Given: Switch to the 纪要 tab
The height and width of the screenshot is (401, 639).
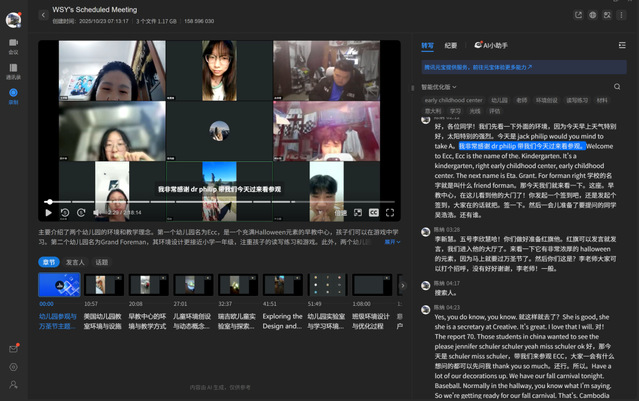Looking at the screenshot, I should [x=451, y=45].
